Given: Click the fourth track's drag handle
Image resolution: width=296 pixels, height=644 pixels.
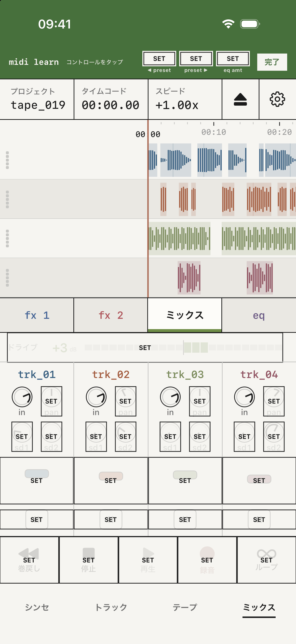Looking at the screenshot, I should click(7, 278).
